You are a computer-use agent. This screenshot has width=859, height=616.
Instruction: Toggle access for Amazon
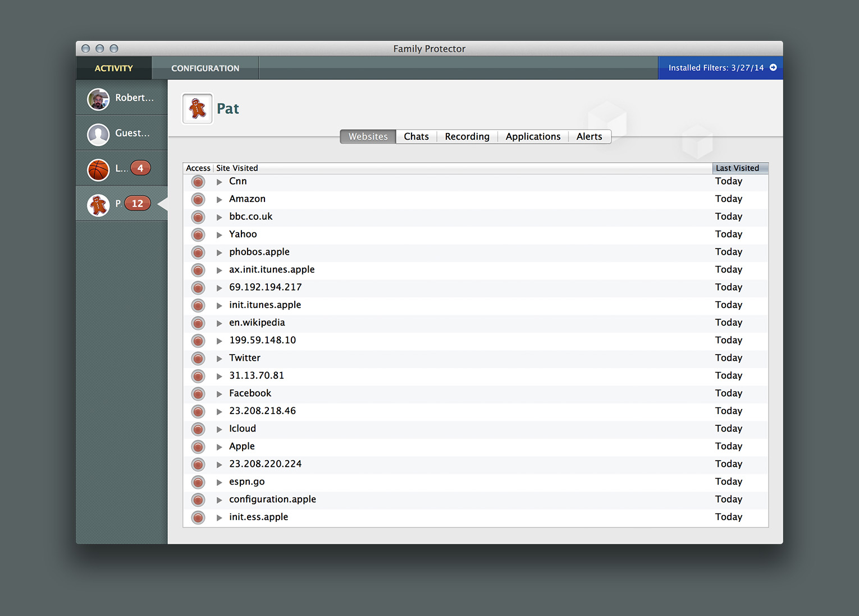(198, 199)
